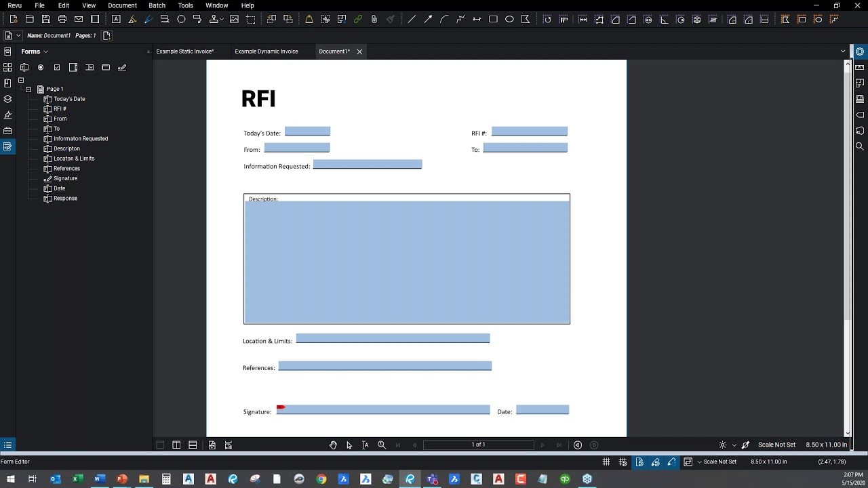Select the Polyline tool
Viewport: 868px width, 488px height.
tap(460, 20)
